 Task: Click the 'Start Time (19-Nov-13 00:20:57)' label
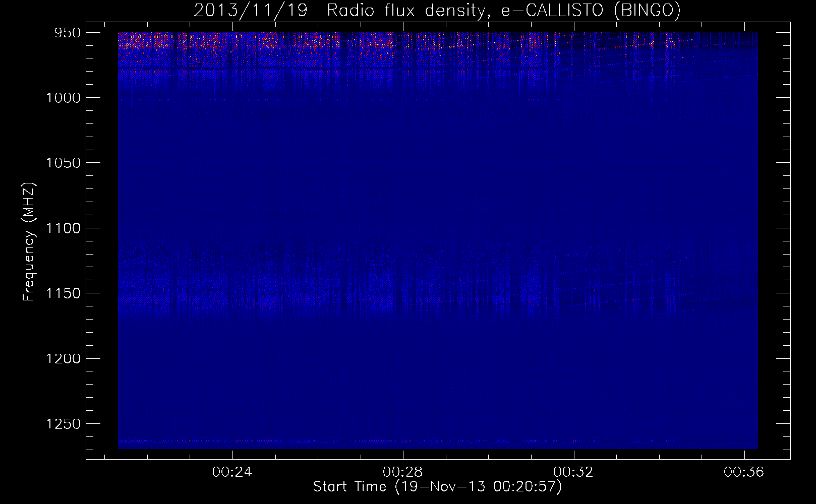point(437,486)
